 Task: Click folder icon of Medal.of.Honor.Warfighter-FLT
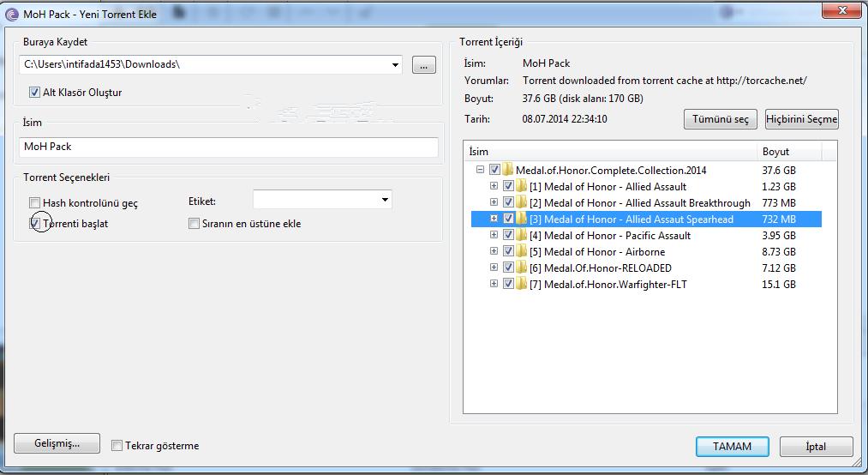[x=522, y=285]
